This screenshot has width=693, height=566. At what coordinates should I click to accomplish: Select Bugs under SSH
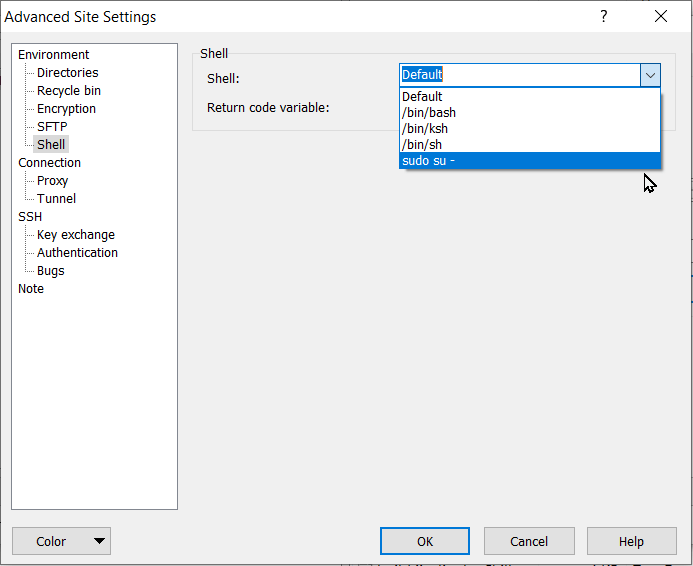point(50,271)
